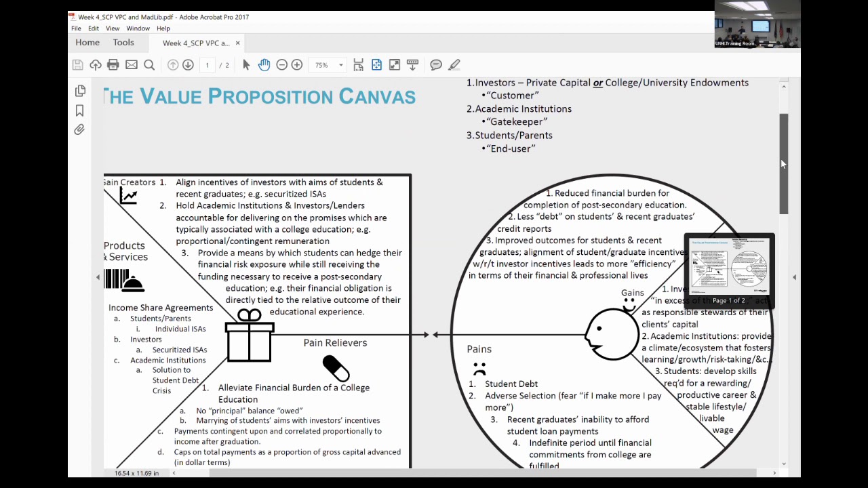The image size is (868, 488).
Task: Send file by email envelope icon
Action: [x=132, y=65]
